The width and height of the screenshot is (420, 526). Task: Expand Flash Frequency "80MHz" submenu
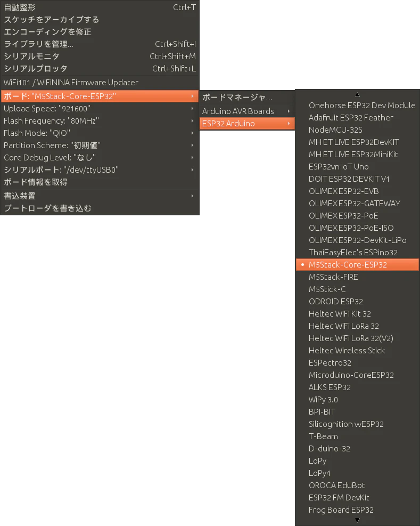[100, 121]
